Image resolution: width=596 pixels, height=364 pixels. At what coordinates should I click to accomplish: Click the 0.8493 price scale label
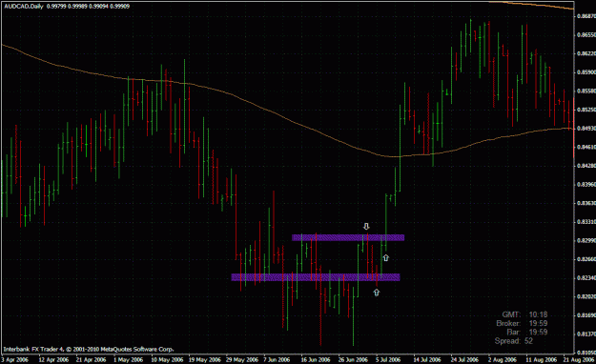(586, 129)
